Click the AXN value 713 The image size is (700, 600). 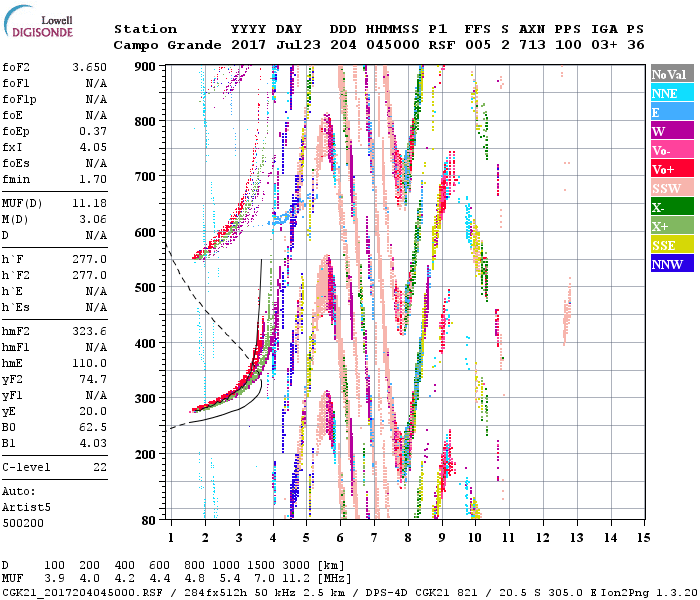tap(532, 45)
